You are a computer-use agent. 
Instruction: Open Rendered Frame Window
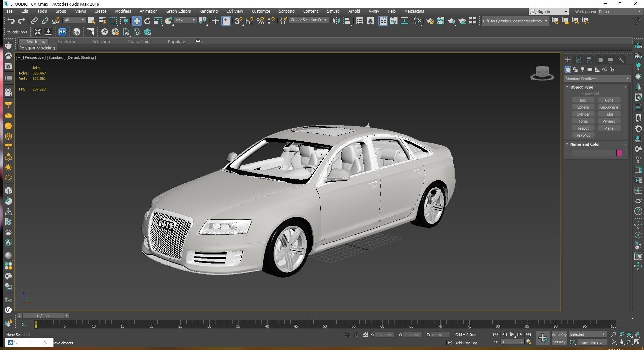440,21
